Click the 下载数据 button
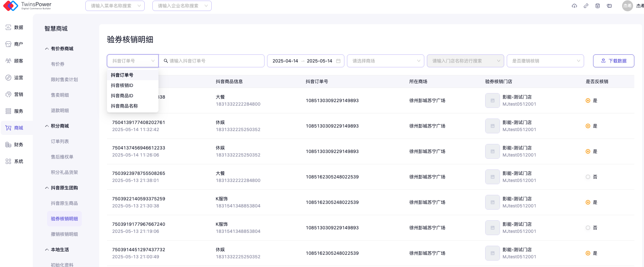This screenshot has height=267, width=644. [x=613, y=61]
